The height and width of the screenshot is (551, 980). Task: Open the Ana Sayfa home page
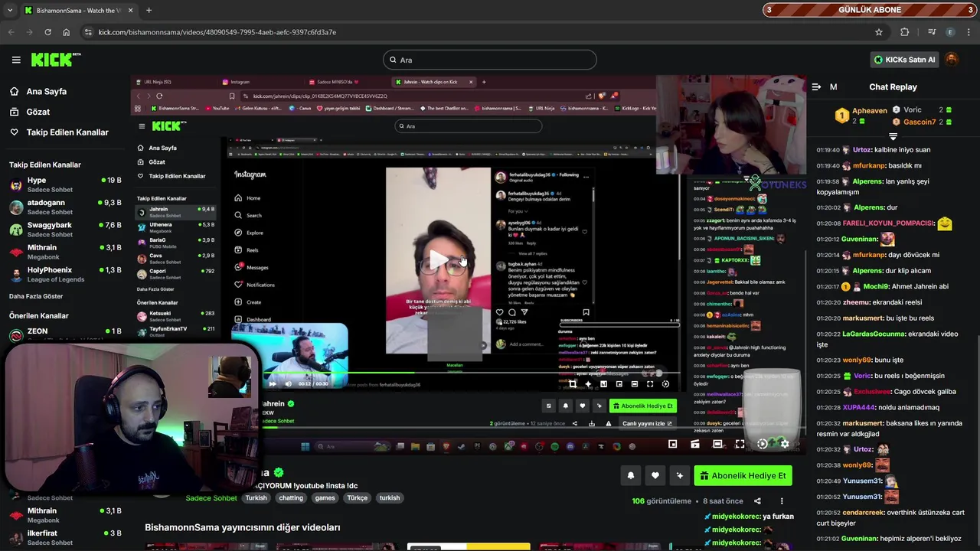(46, 91)
